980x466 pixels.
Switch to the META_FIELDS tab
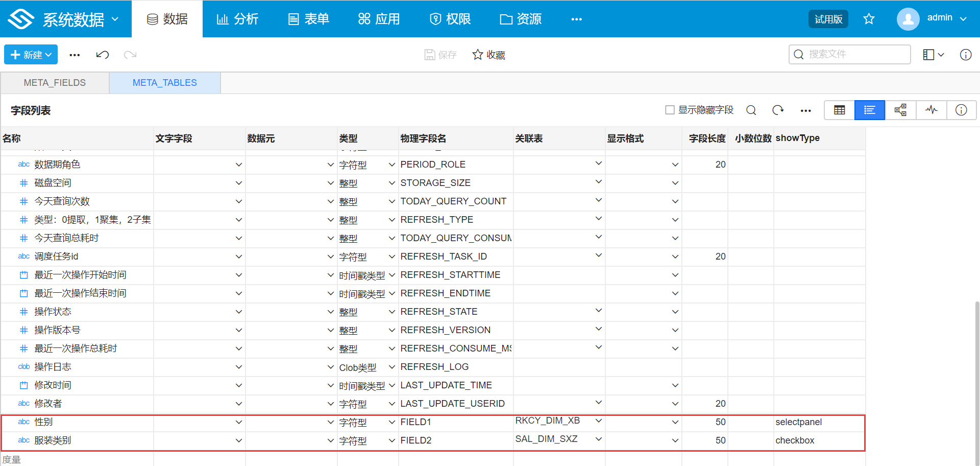(x=55, y=83)
